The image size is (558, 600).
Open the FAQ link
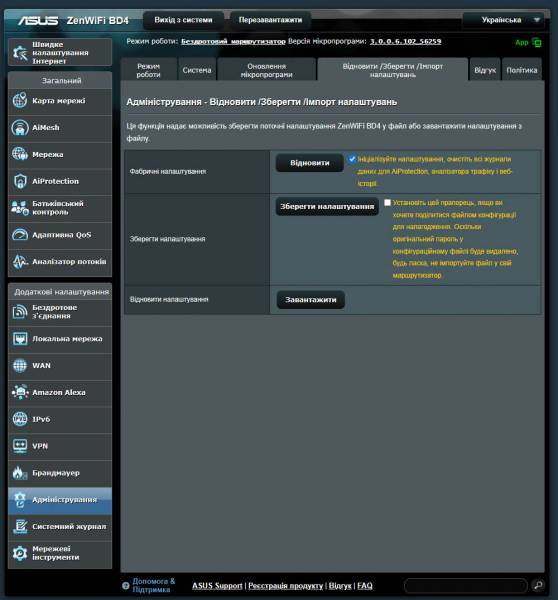pyautogui.click(x=365, y=585)
